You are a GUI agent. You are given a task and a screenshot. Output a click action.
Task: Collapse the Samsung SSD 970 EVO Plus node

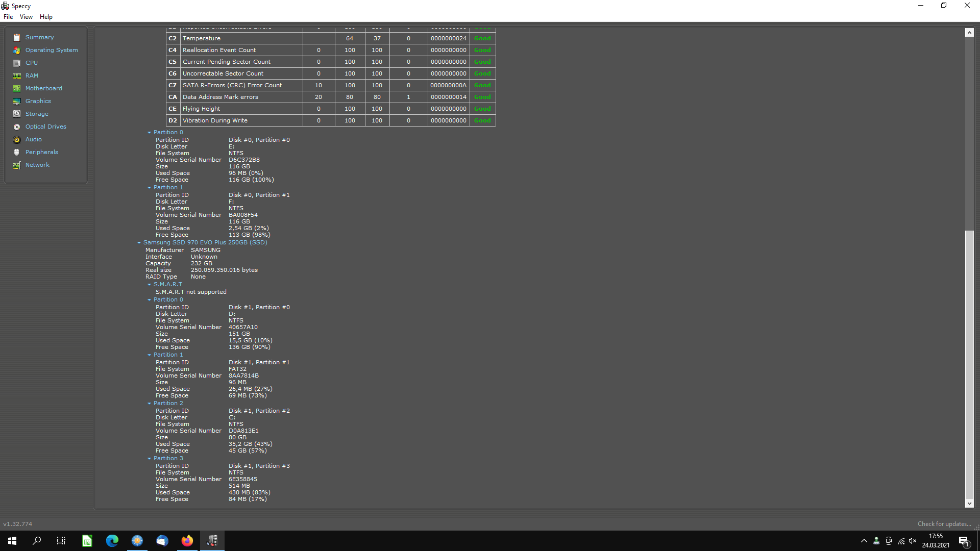pos(139,243)
